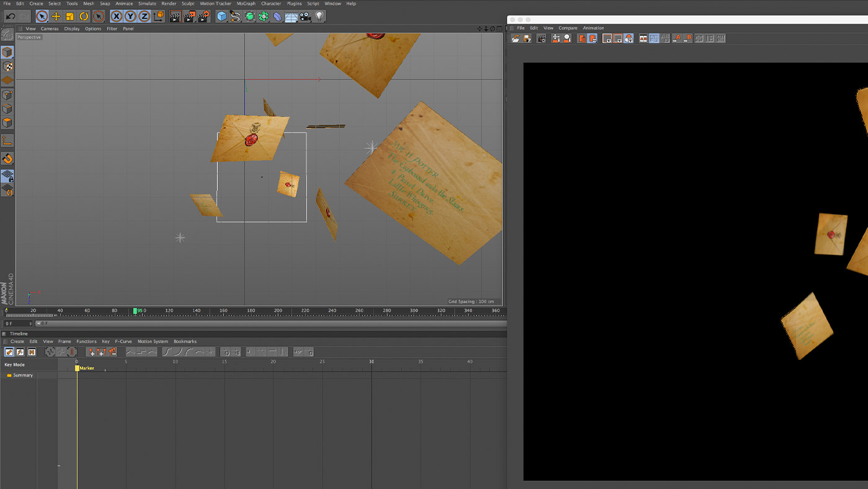Open the generators green cube icon
The width and height of the screenshot is (868, 489).
250,16
